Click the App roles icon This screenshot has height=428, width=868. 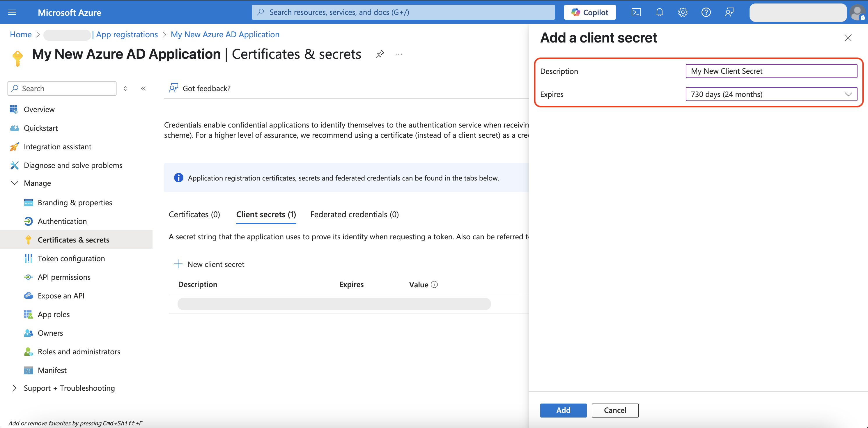pyautogui.click(x=28, y=314)
